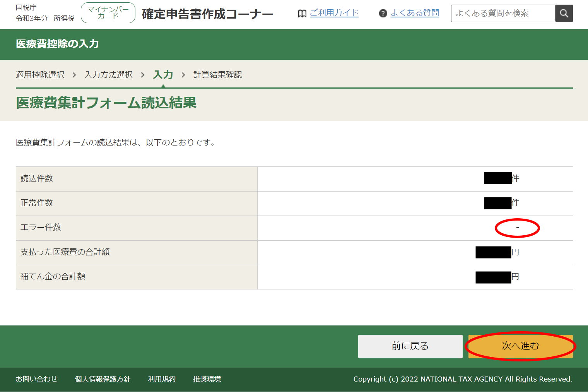Click the 令和3年分 所得税 label
This screenshot has height=392, width=588.
45,18
